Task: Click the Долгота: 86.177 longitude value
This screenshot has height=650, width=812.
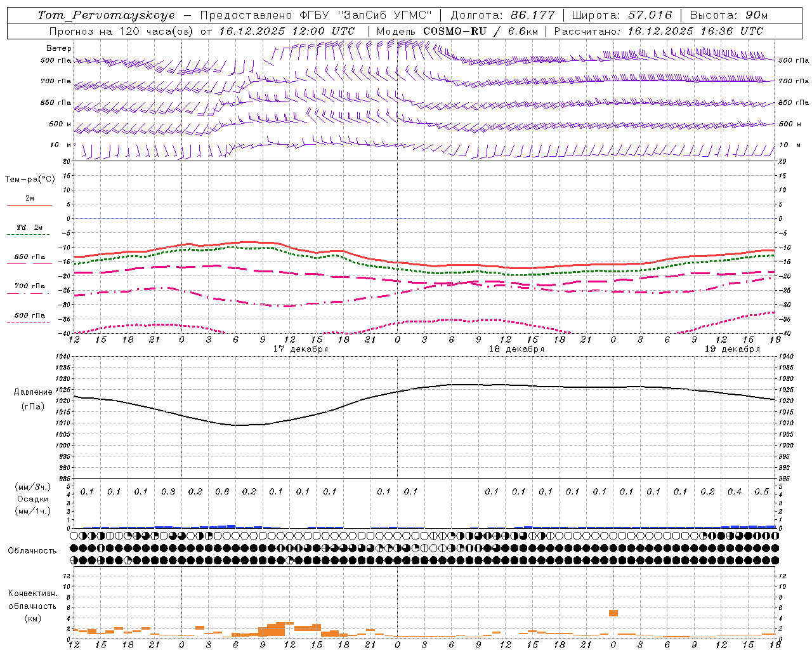Action: [502, 15]
